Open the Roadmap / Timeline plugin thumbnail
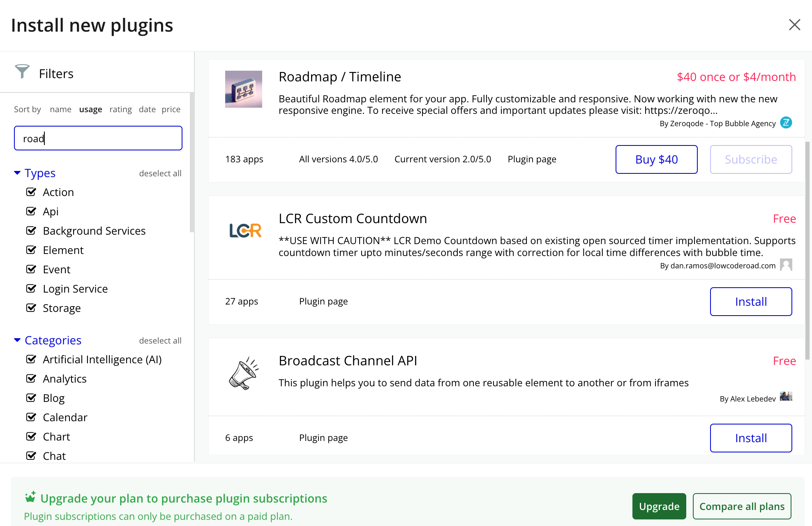The width and height of the screenshot is (812, 526). tap(244, 89)
